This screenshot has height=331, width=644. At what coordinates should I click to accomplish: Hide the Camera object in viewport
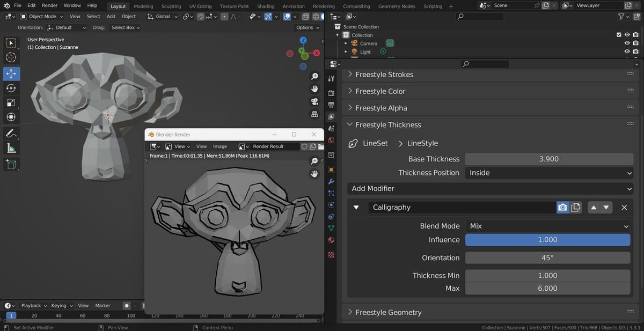point(627,43)
